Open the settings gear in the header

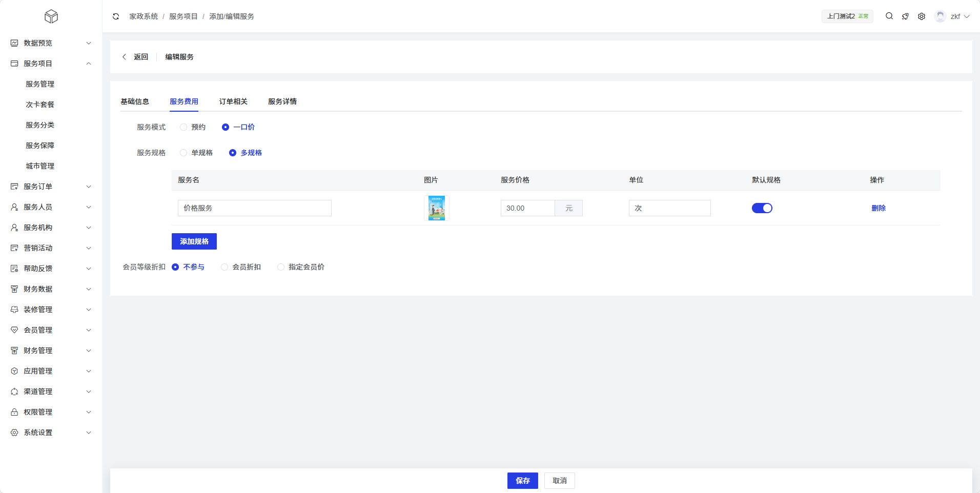922,16
